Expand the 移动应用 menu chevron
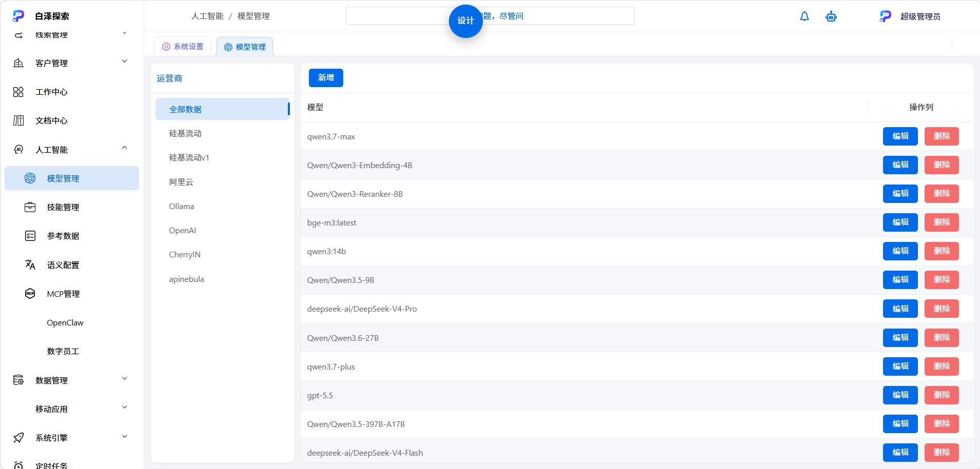 pyautogui.click(x=125, y=407)
